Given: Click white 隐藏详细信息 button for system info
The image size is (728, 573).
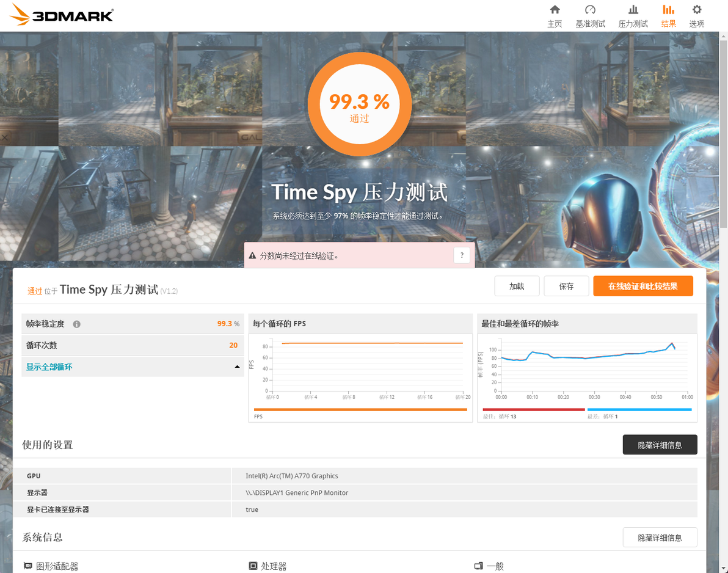Looking at the screenshot, I should click(660, 537).
